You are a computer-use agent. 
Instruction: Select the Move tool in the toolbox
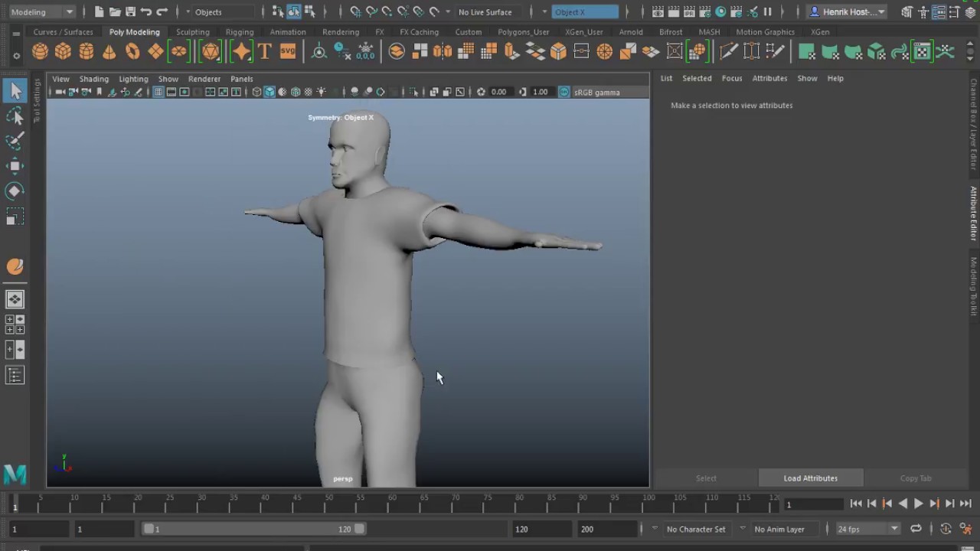click(15, 166)
